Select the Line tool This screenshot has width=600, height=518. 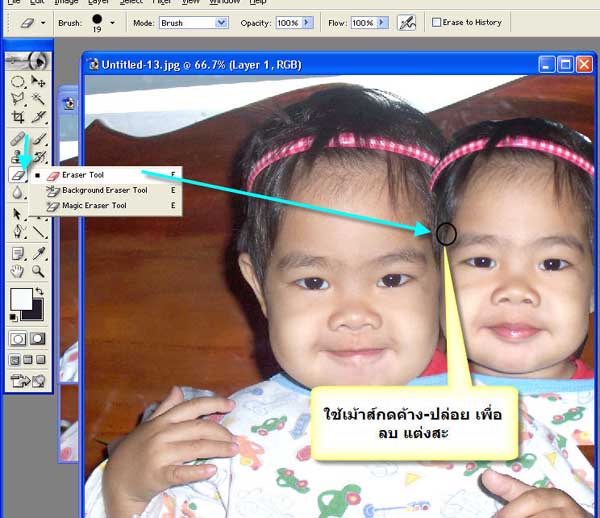pos(38,231)
